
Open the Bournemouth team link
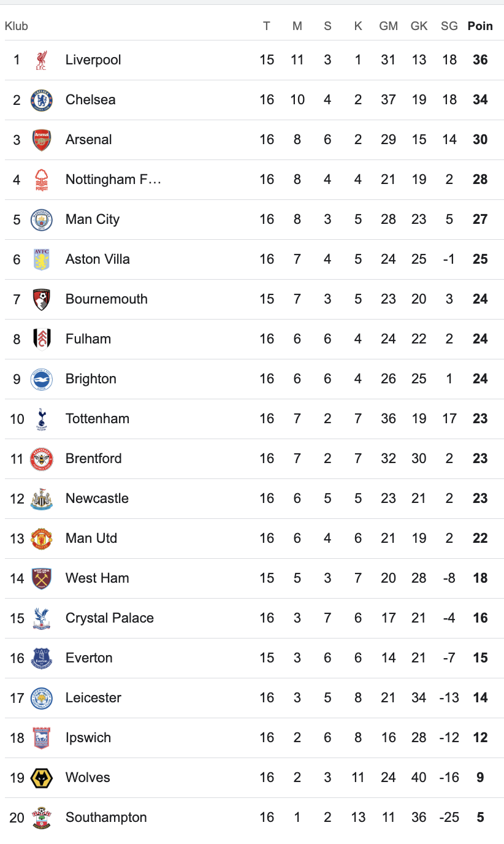pos(107,299)
